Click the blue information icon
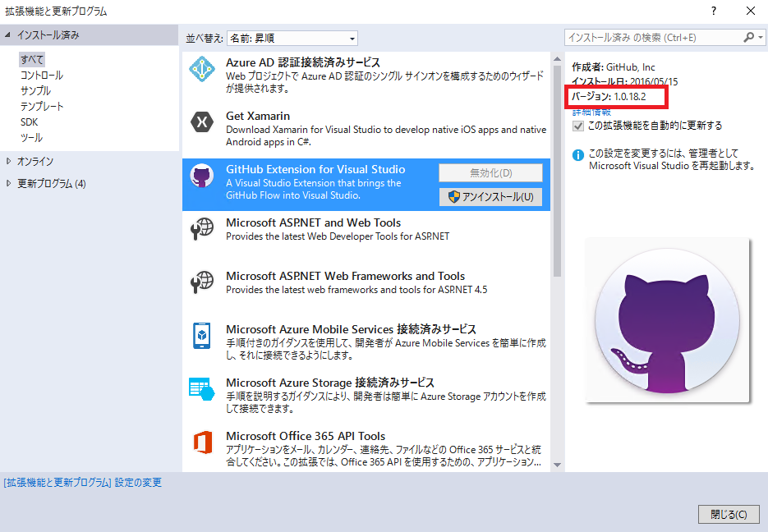768x532 pixels. (x=578, y=154)
